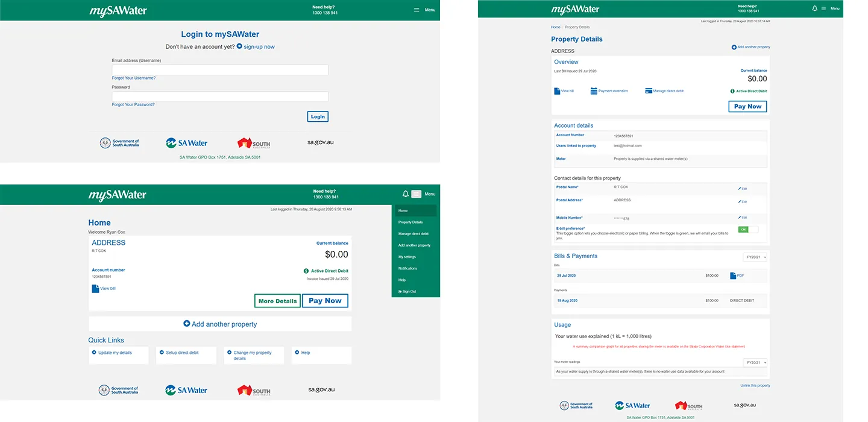This screenshot has height=422, width=868.
Task: Open the FY20/21 dropdown for meter readings
Action: point(755,362)
